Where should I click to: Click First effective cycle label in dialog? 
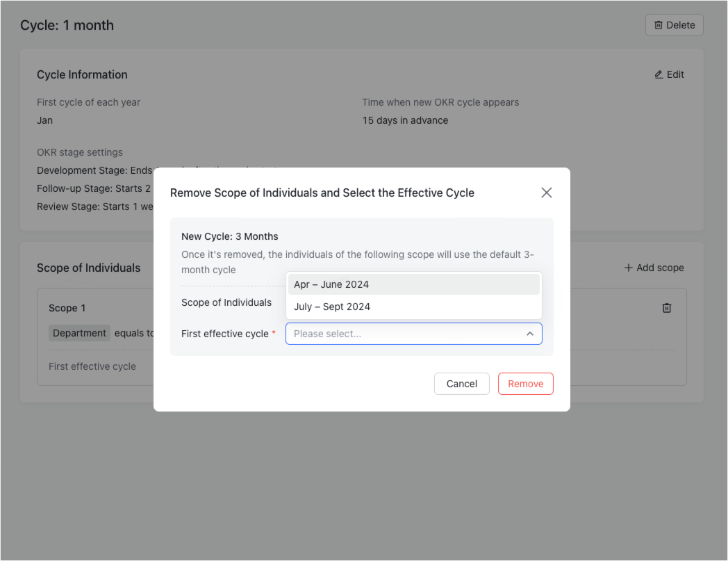tap(225, 334)
